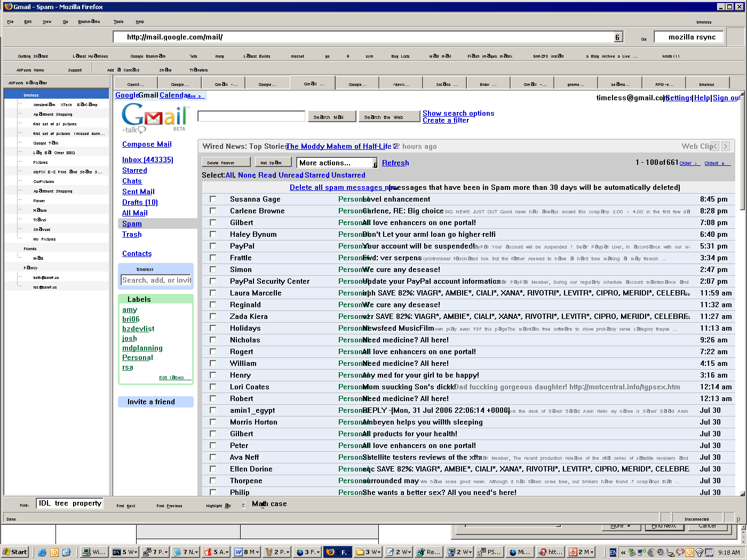Open the '7 N.' notepad taskbar group
Viewport: 747px width, 560px height.
pos(186,552)
